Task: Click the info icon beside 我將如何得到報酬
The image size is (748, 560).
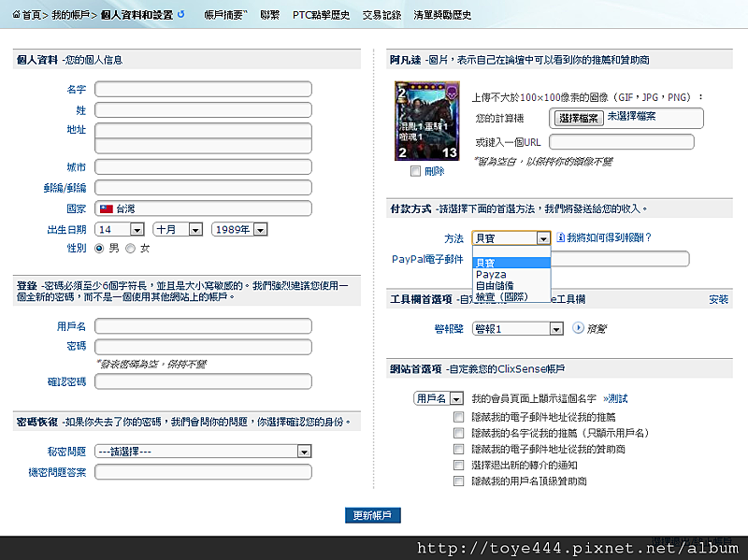Action: click(x=560, y=237)
